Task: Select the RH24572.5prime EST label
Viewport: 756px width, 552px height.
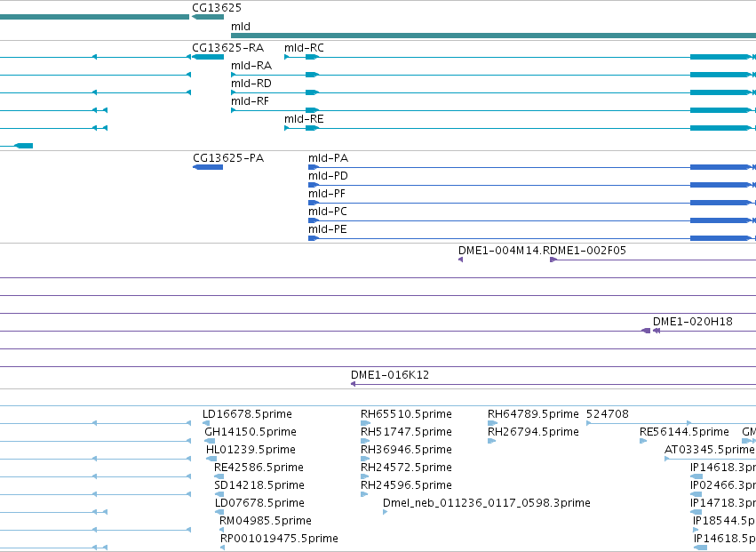Action: pyautogui.click(x=406, y=468)
